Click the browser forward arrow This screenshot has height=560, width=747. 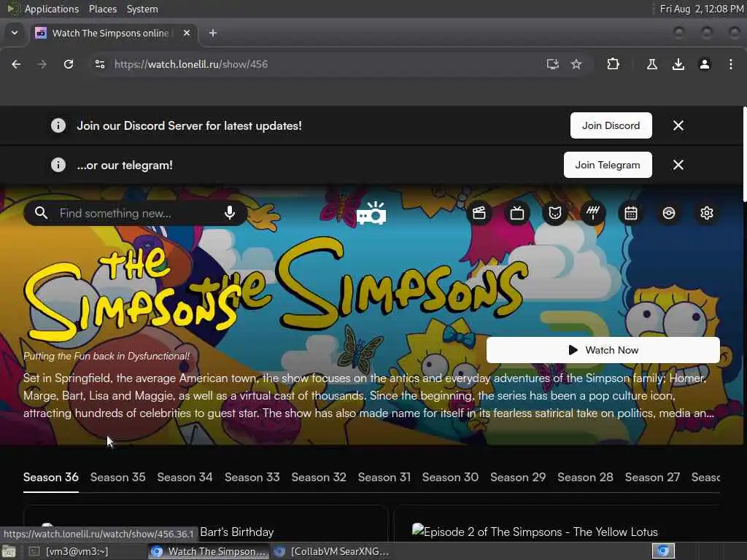click(x=42, y=64)
